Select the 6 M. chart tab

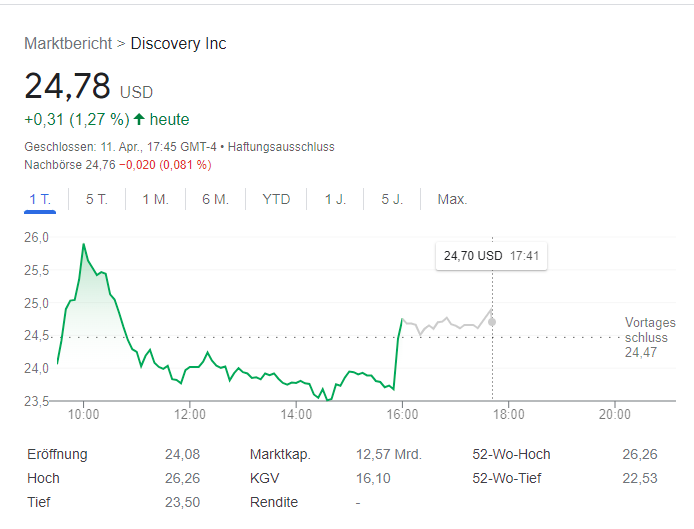tap(215, 199)
